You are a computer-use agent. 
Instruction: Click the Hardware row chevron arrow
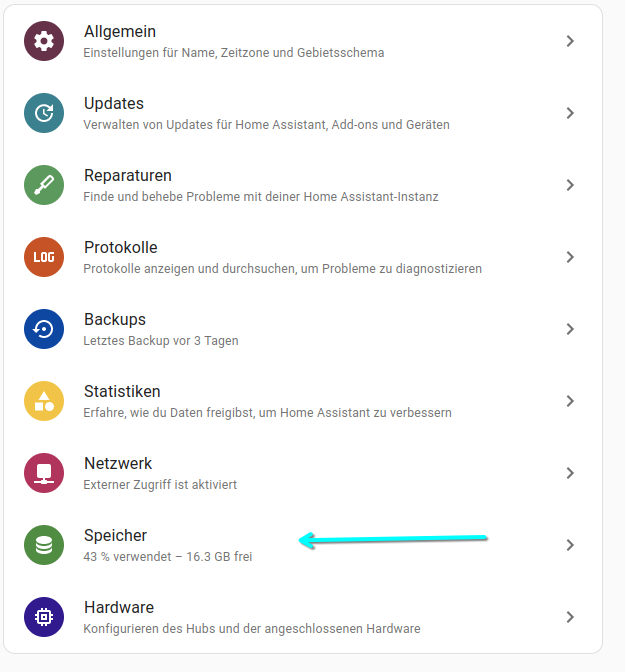pos(570,617)
